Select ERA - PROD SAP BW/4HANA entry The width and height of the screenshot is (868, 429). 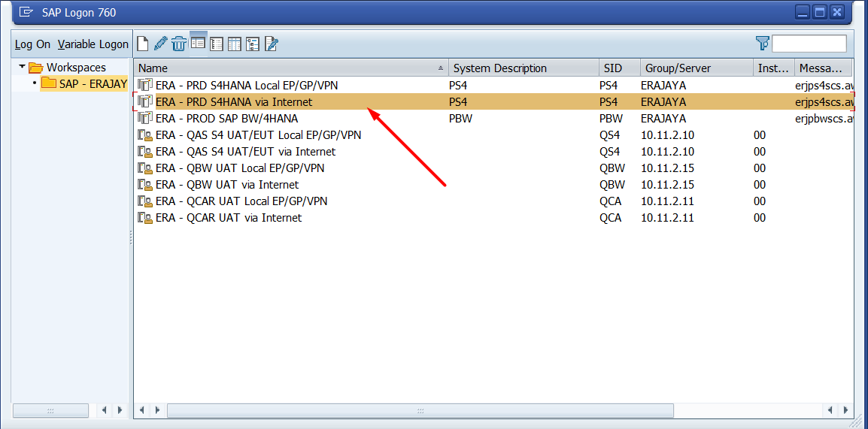[x=226, y=119]
